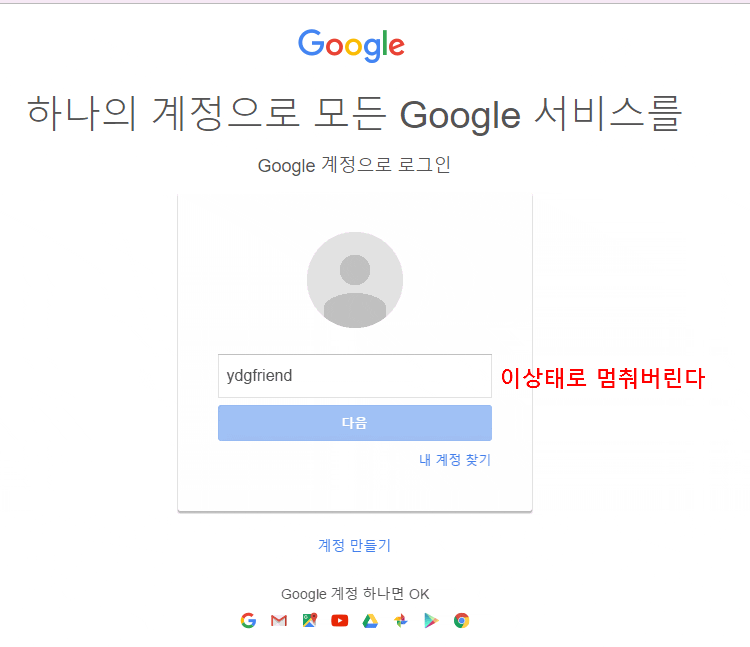Click the Google logo at top

pyautogui.click(x=352, y=45)
